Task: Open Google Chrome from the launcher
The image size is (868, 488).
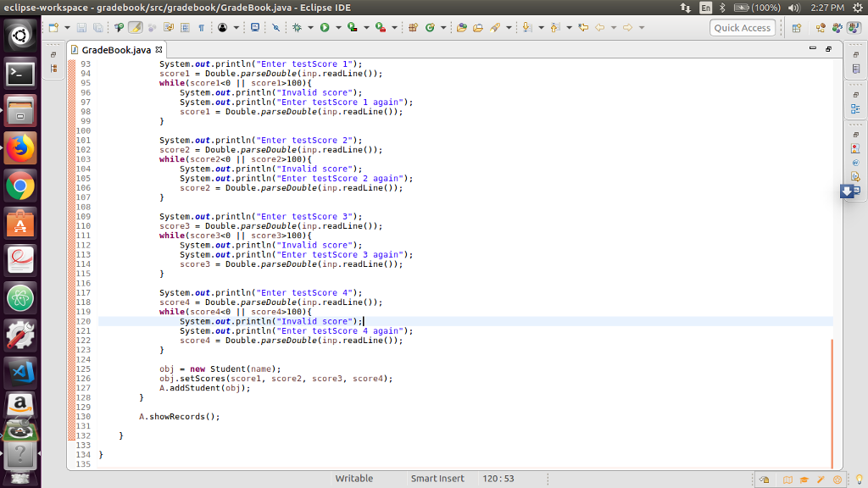Action: pyautogui.click(x=20, y=186)
